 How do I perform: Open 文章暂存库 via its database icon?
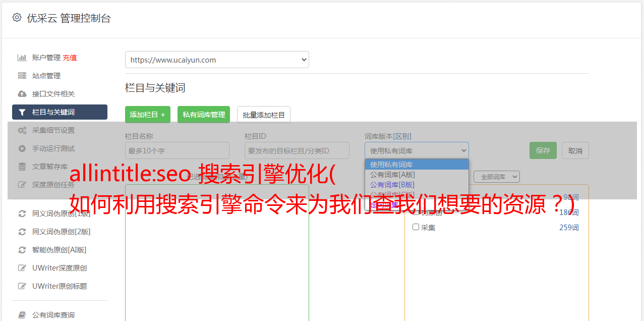coord(22,167)
